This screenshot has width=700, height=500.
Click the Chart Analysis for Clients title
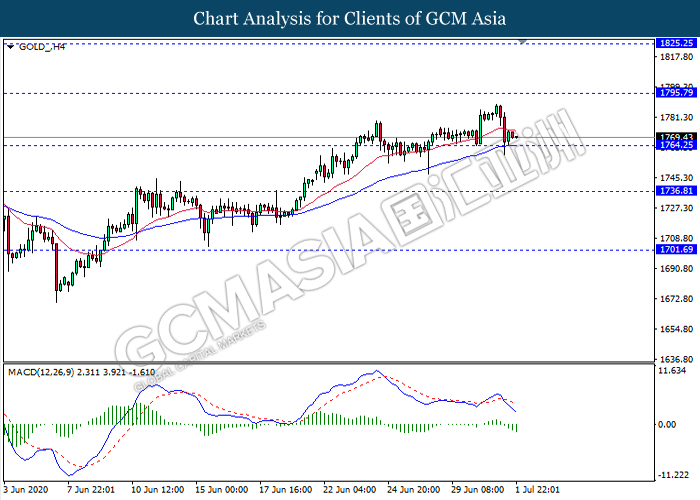(350, 19)
